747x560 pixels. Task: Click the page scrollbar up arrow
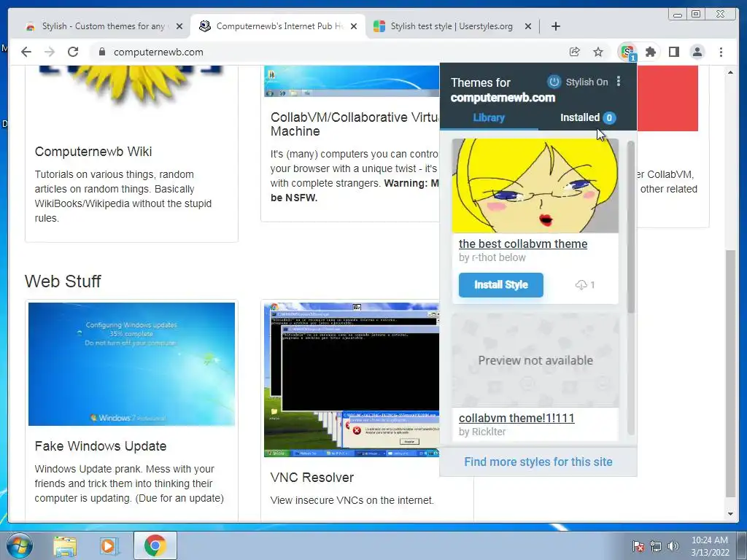pos(730,72)
